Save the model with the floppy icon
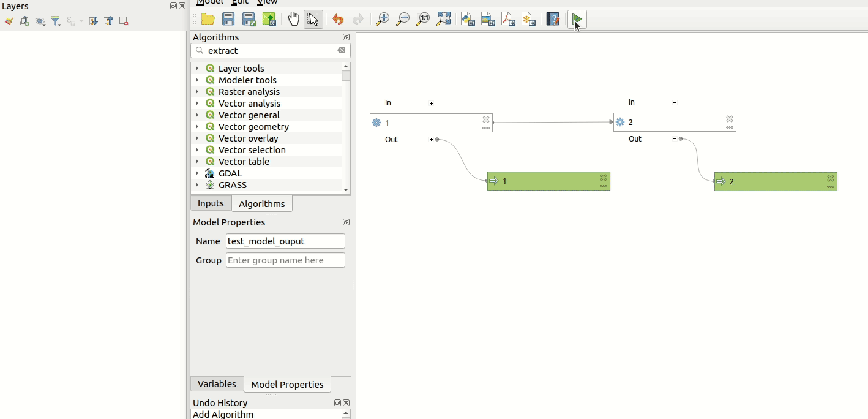This screenshot has height=419, width=868. [x=228, y=20]
